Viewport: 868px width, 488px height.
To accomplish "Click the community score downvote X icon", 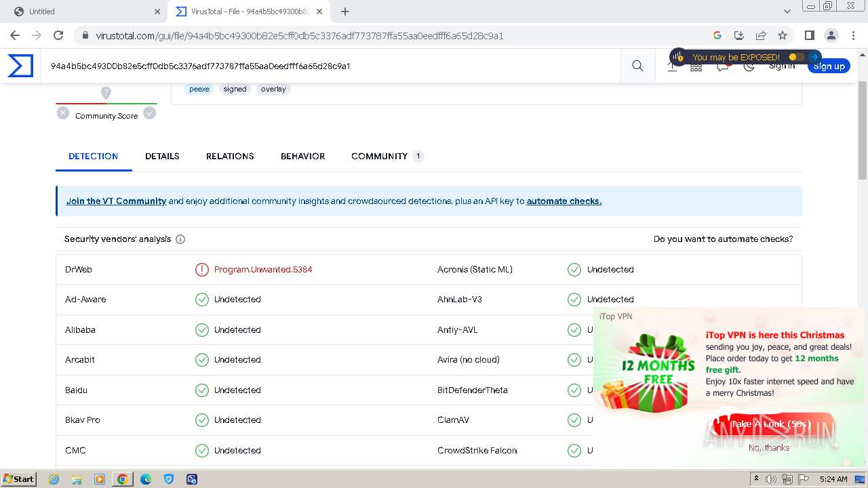I will (x=63, y=113).
